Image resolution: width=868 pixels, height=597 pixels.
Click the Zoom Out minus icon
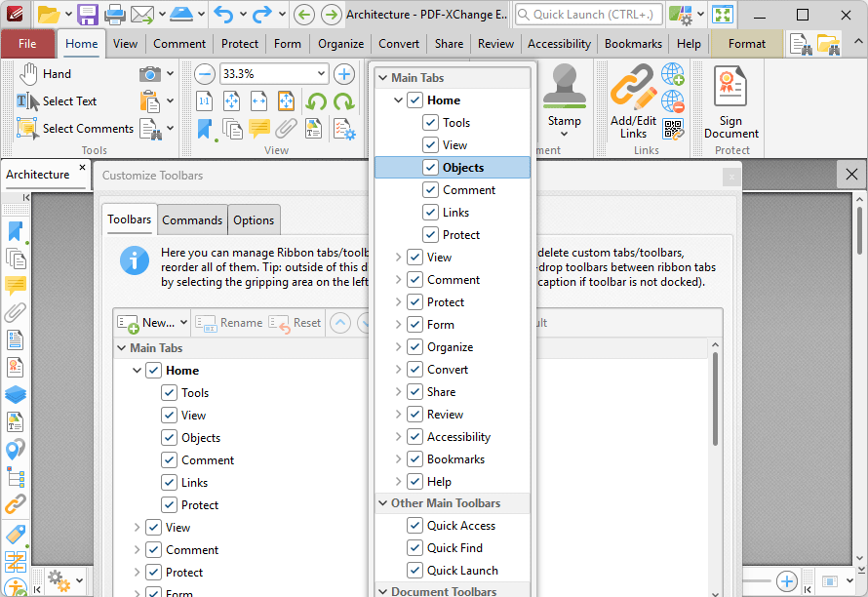click(204, 74)
